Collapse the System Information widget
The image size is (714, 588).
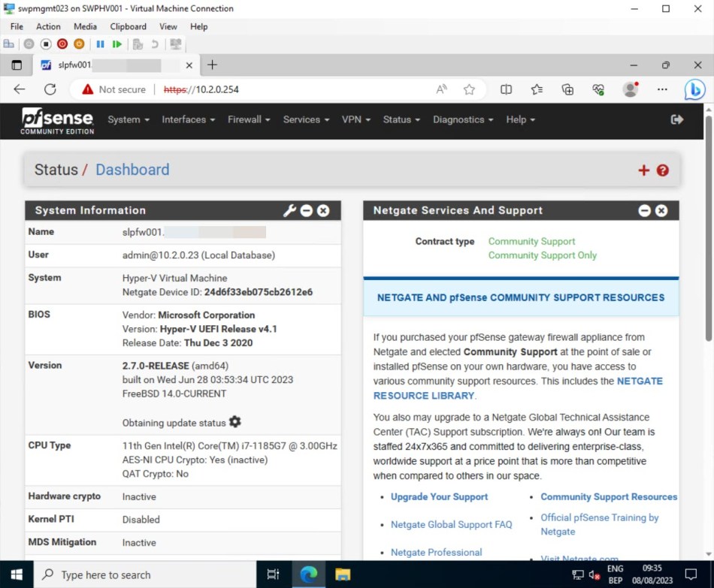[x=307, y=211]
